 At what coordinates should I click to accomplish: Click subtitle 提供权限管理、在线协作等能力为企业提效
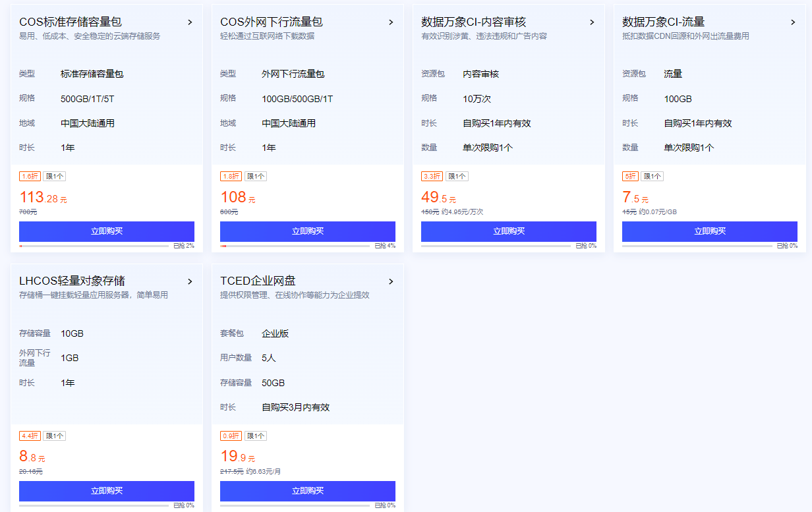(295, 295)
